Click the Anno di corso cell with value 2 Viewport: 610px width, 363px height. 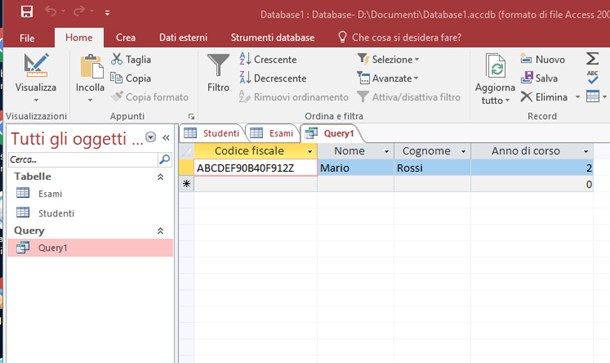532,168
